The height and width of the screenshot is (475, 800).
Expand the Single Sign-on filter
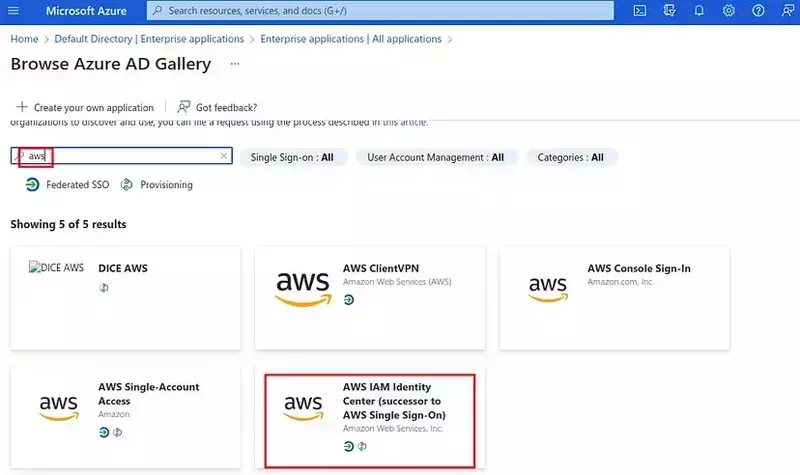tap(298, 157)
